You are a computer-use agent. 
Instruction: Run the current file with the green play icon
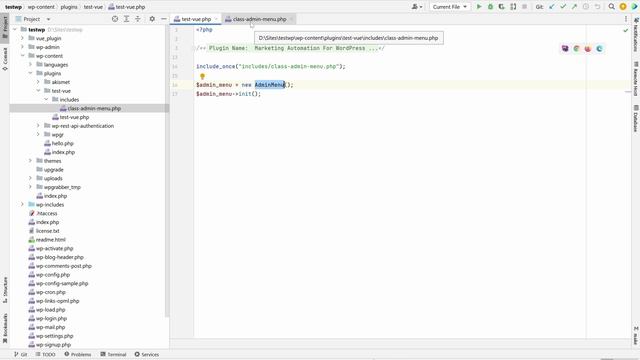pos(479,7)
